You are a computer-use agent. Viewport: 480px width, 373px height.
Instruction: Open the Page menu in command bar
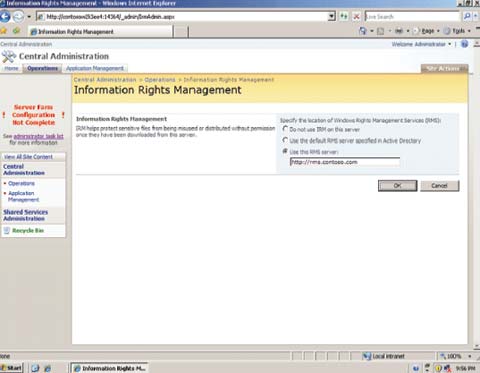tap(427, 31)
